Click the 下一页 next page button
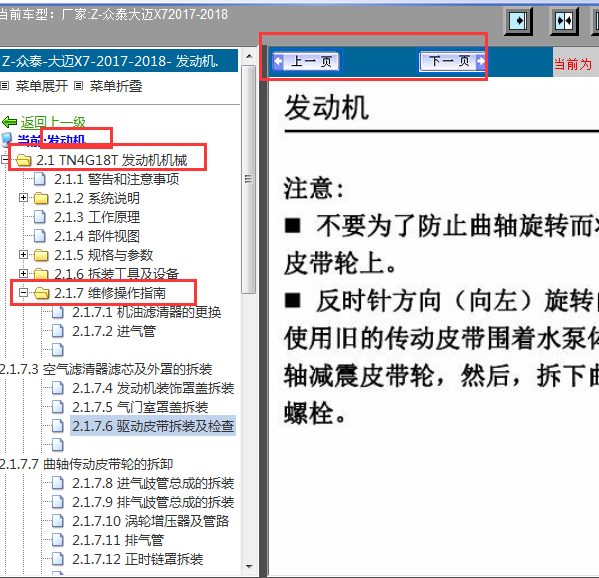The width and height of the screenshot is (599, 578). pyautogui.click(x=452, y=61)
